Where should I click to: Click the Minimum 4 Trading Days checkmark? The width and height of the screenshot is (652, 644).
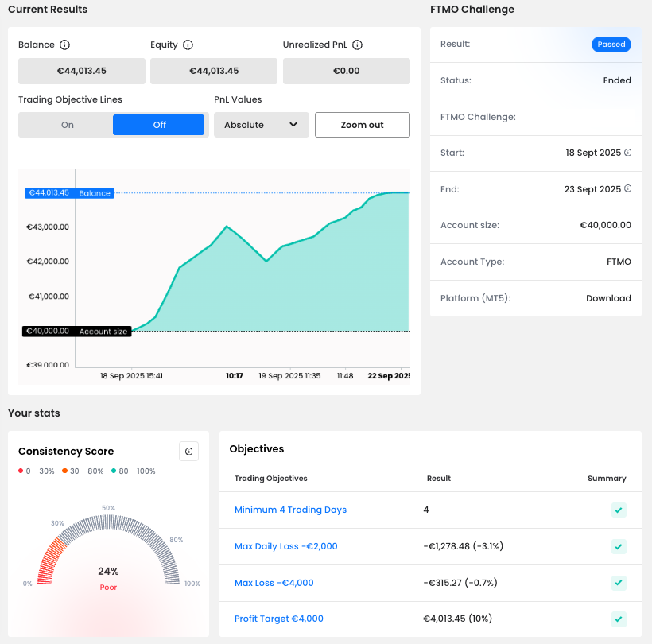click(x=619, y=510)
